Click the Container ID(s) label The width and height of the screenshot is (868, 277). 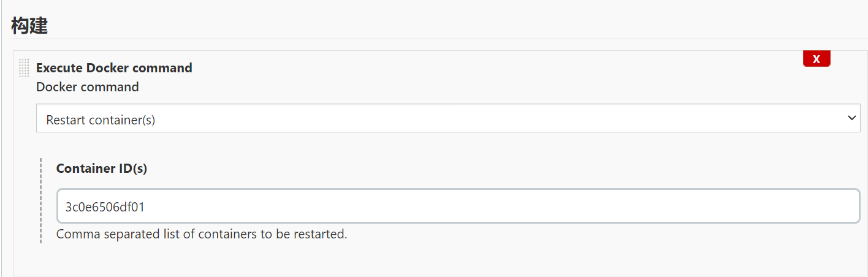coord(102,169)
